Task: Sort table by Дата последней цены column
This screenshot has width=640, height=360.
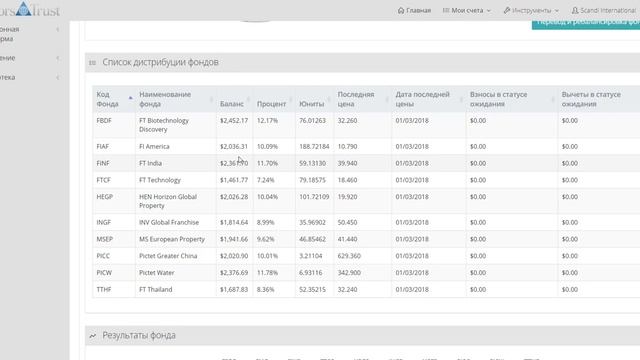Action: pyautogui.click(x=429, y=99)
